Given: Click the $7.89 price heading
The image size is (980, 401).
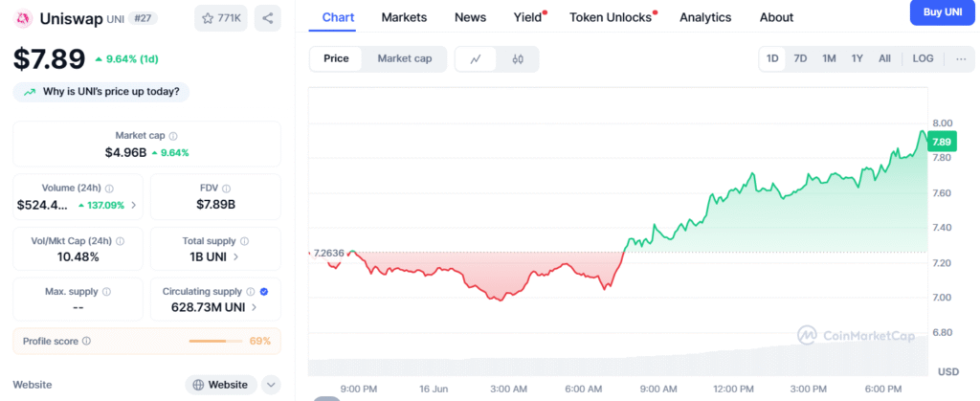Looking at the screenshot, I should click(x=50, y=59).
